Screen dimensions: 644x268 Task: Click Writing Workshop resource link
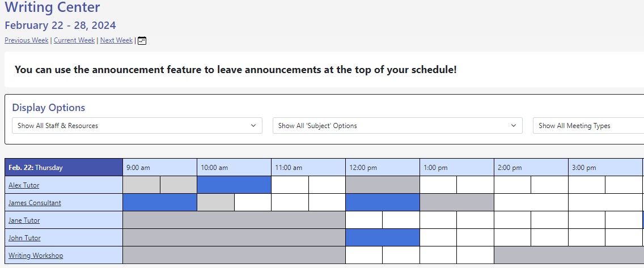coord(36,256)
